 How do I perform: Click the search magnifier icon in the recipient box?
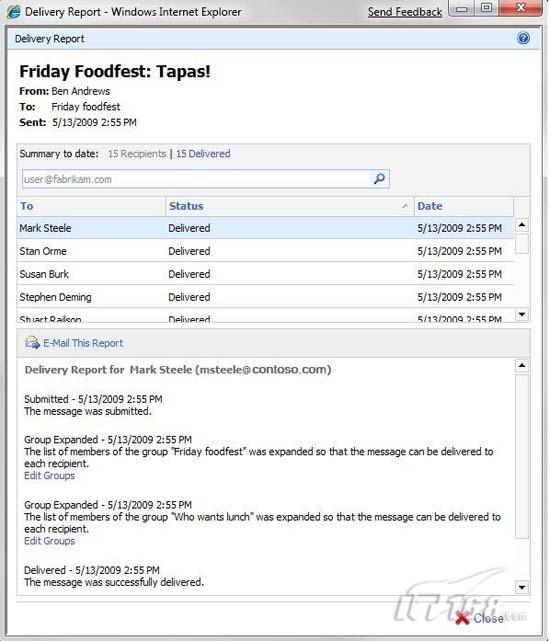(379, 179)
